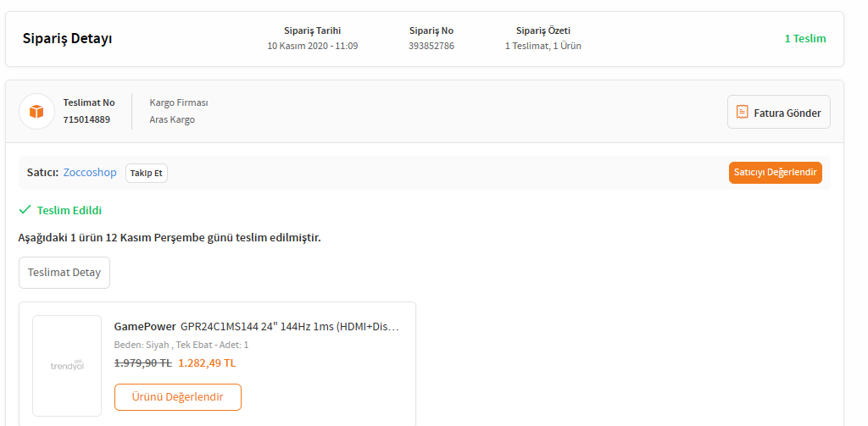Viewport: 868px width, 426px height.
Task: Click the Sipariş No label
Action: (431, 31)
